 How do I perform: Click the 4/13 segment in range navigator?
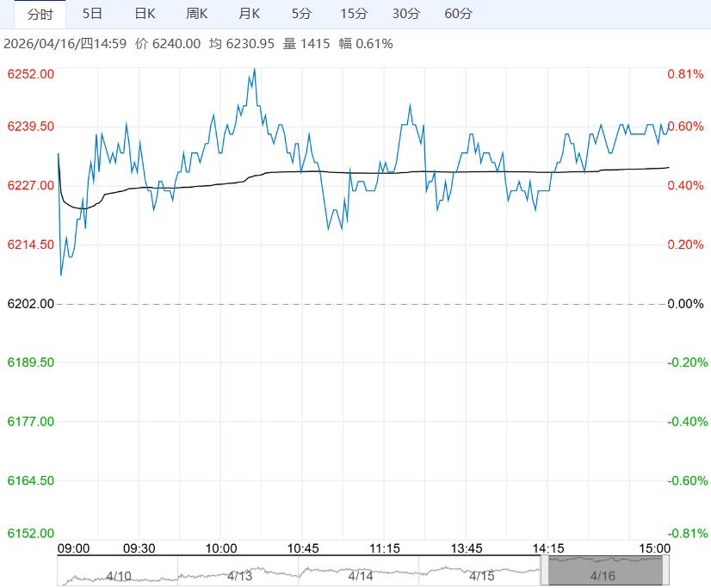pyautogui.click(x=238, y=574)
